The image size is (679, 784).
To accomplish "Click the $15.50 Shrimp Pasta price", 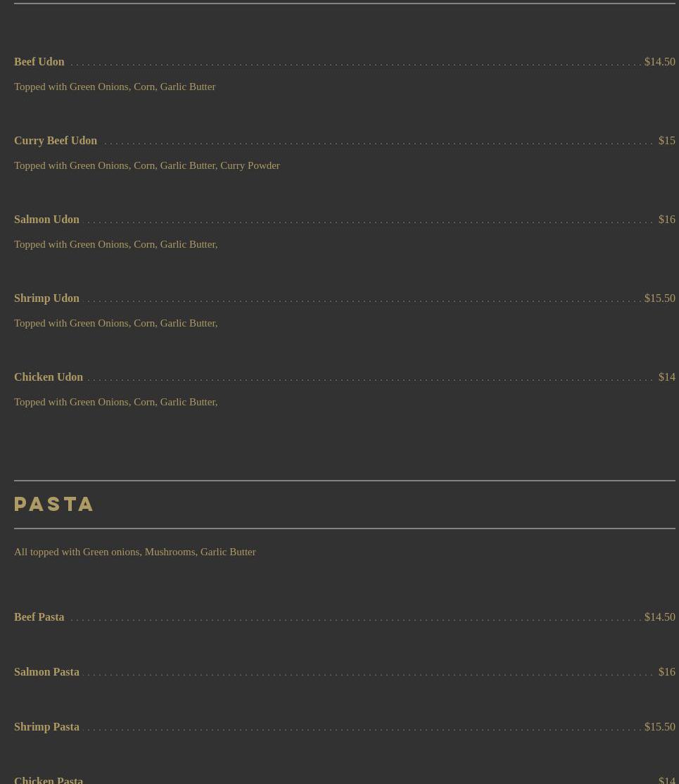I will tap(659, 727).
